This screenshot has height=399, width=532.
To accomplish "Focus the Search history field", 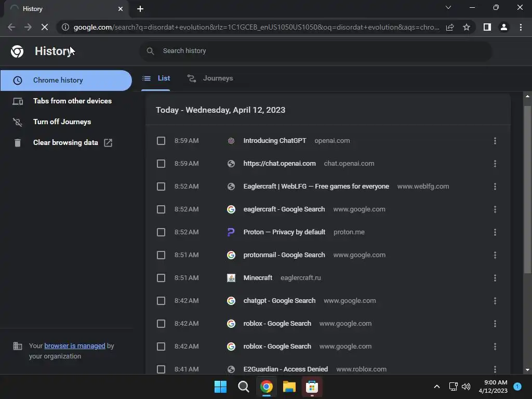I will pos(315,51).
